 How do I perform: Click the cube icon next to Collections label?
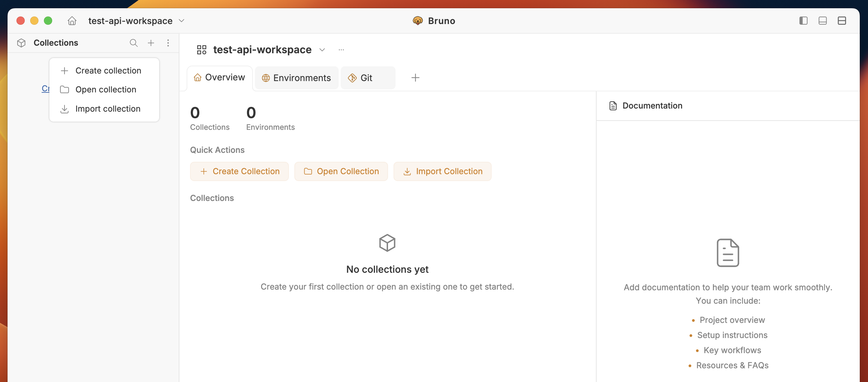tap(21, 43)
